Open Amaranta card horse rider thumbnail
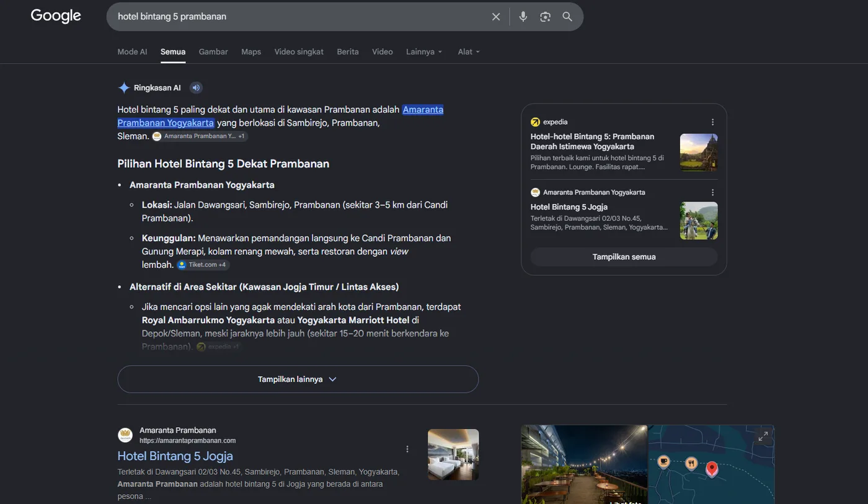The image size is (868, 504). point(699,221)
